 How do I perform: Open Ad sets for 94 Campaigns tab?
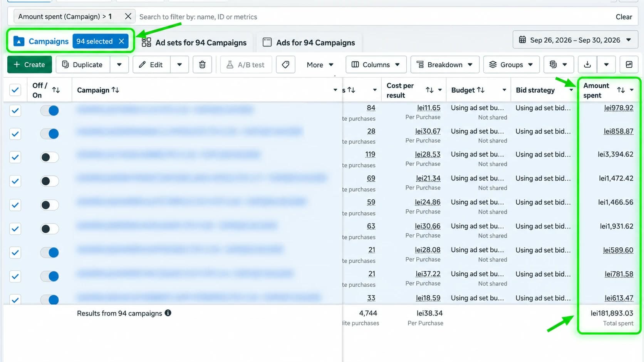pos(194,42)
